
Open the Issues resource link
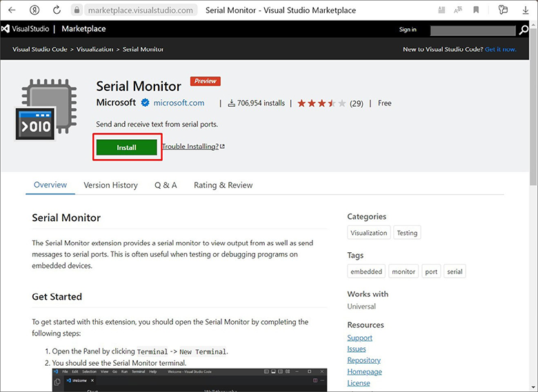(357, 349)
